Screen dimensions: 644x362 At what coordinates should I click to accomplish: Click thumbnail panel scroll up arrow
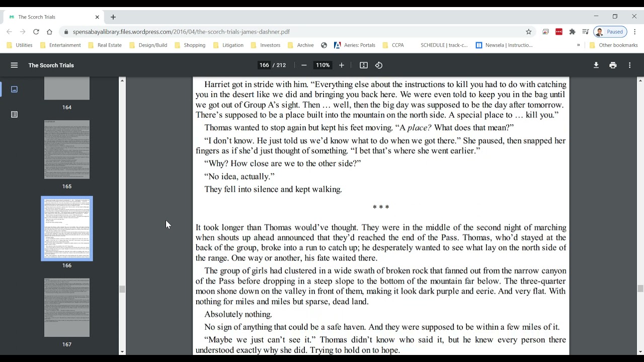click(122, 80)
